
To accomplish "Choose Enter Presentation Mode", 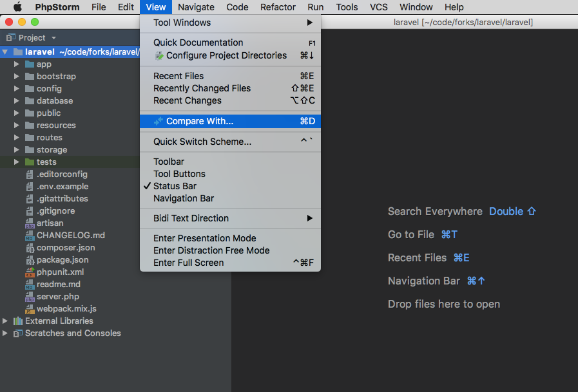I will 230,238.
